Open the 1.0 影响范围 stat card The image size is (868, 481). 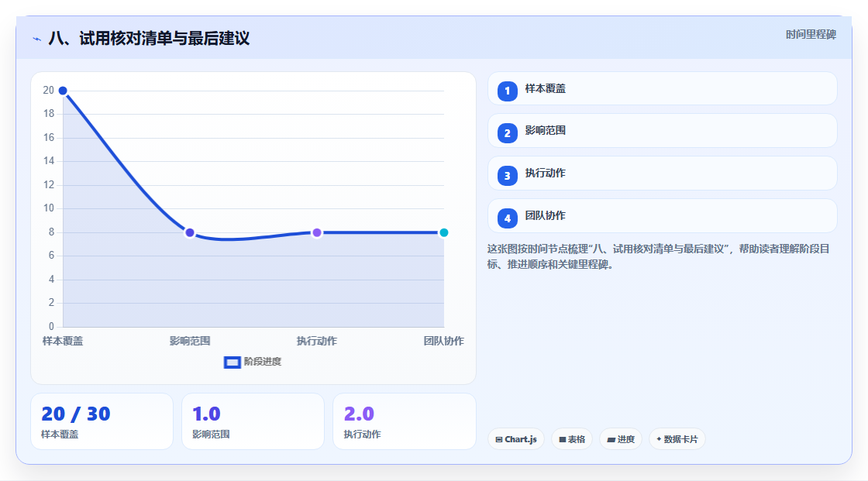253,421
